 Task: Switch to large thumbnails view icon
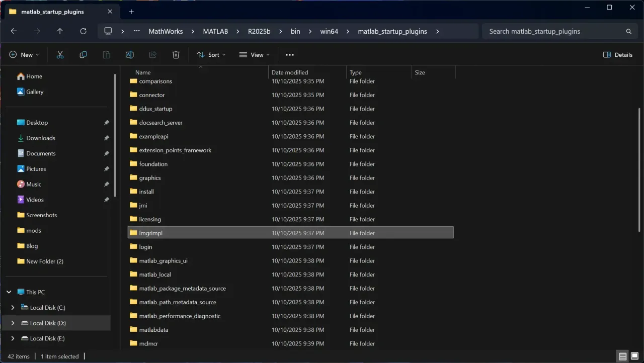[634, 356]
